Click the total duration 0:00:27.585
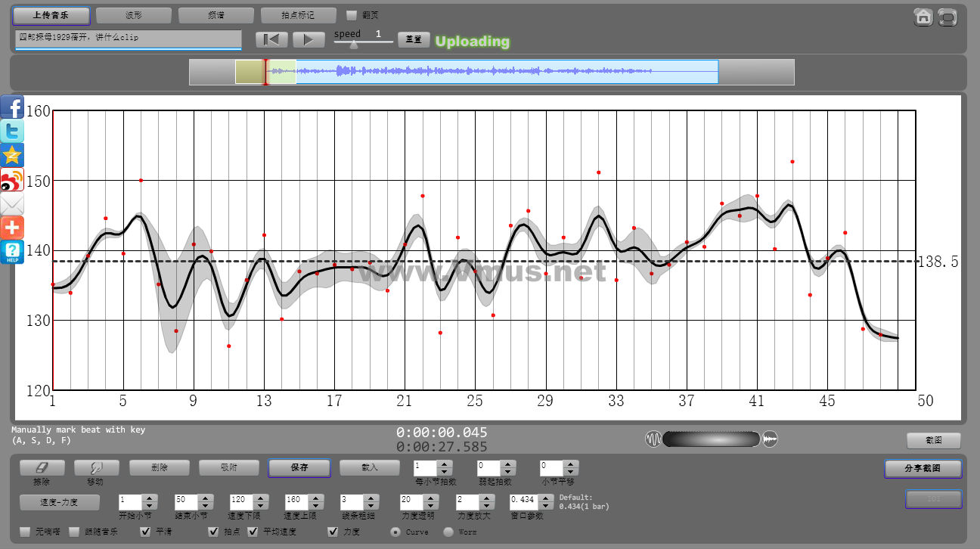 pyautogui.click(x=442, y=447)
